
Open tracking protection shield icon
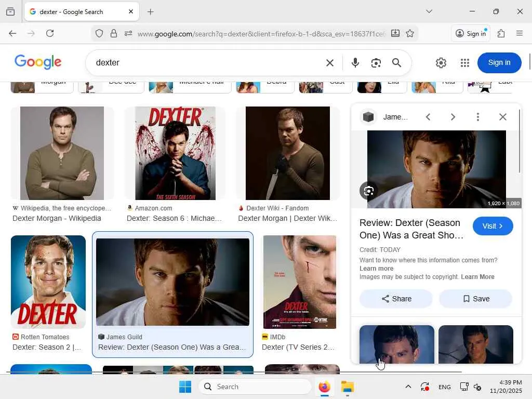tap(99, 33)
